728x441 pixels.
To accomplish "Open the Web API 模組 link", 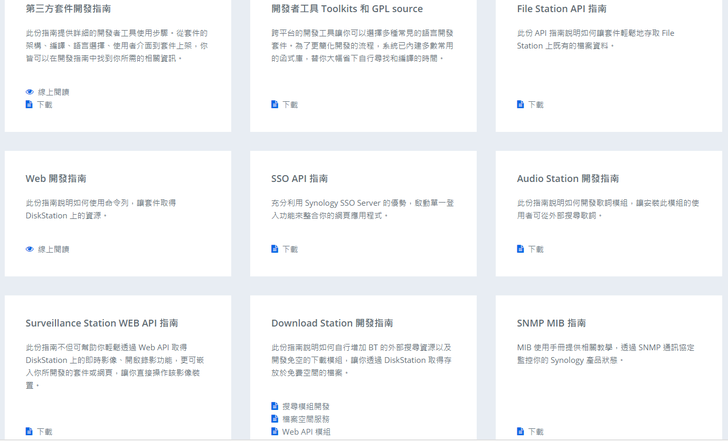I will click(x=306, y=432).
